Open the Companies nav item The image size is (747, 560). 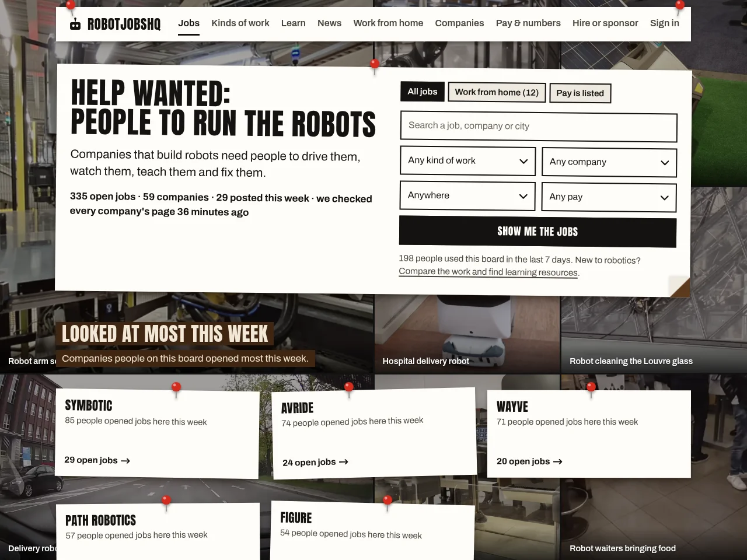click(459, 23)
